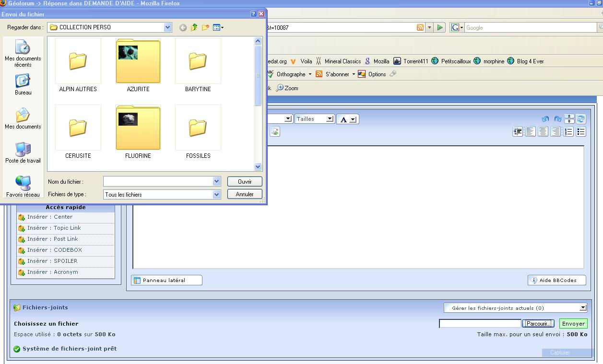Select the AZURITE folder thumbnail
603x364 pixels.
click(x=138, y=61)
